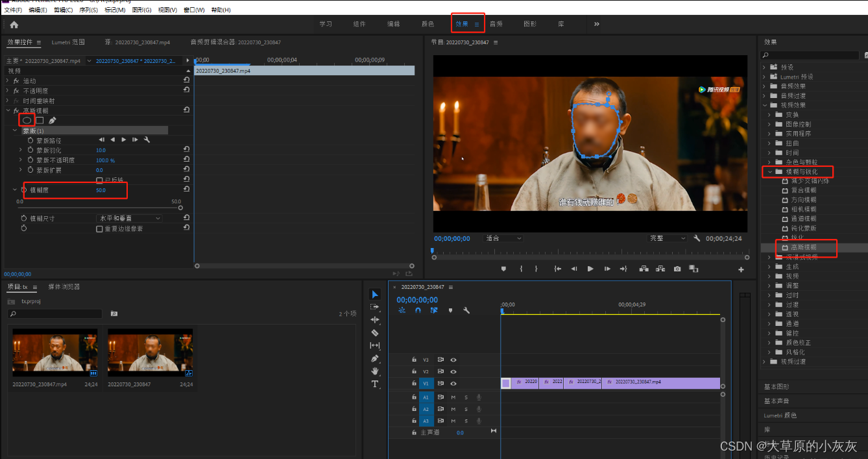Screen dimensions: 868x459
Task: Select the Pen tool in timeline toolbar
Action: click(375, 358)
